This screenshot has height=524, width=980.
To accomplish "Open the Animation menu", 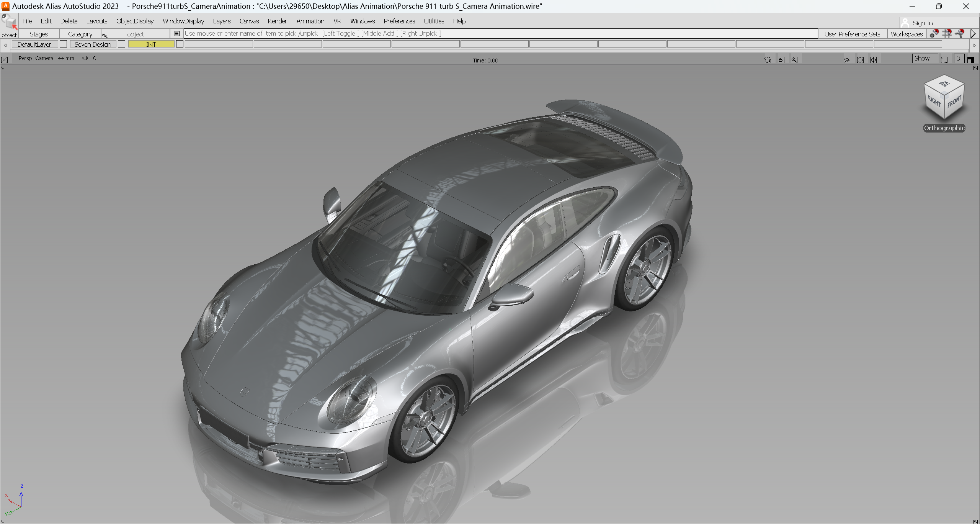I will click(310, 21).
